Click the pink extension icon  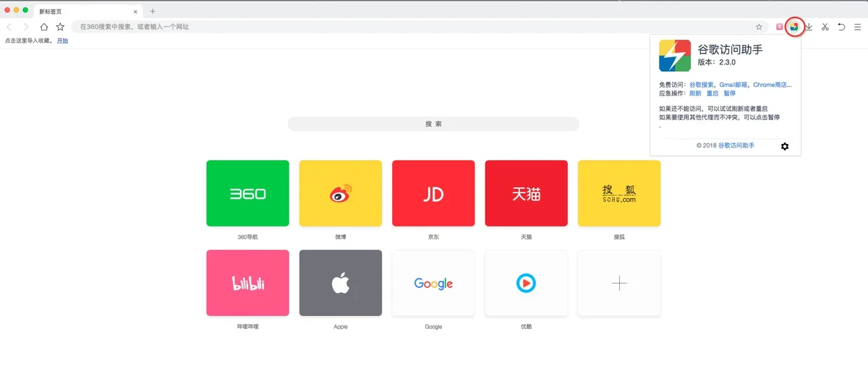[x=779, y=27]
